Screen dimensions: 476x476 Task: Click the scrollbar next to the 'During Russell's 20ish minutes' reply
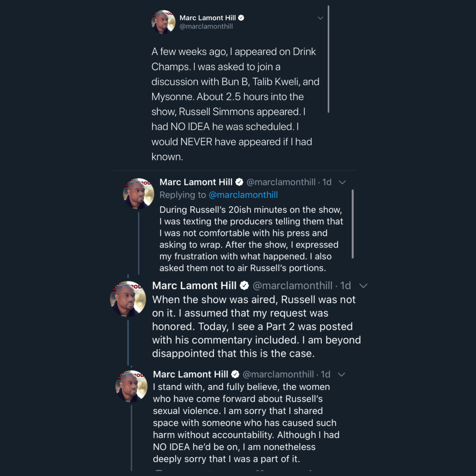(x=353, y=224)
